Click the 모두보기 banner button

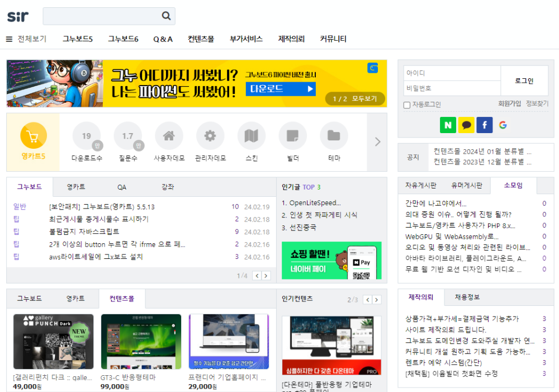point(364,99)
